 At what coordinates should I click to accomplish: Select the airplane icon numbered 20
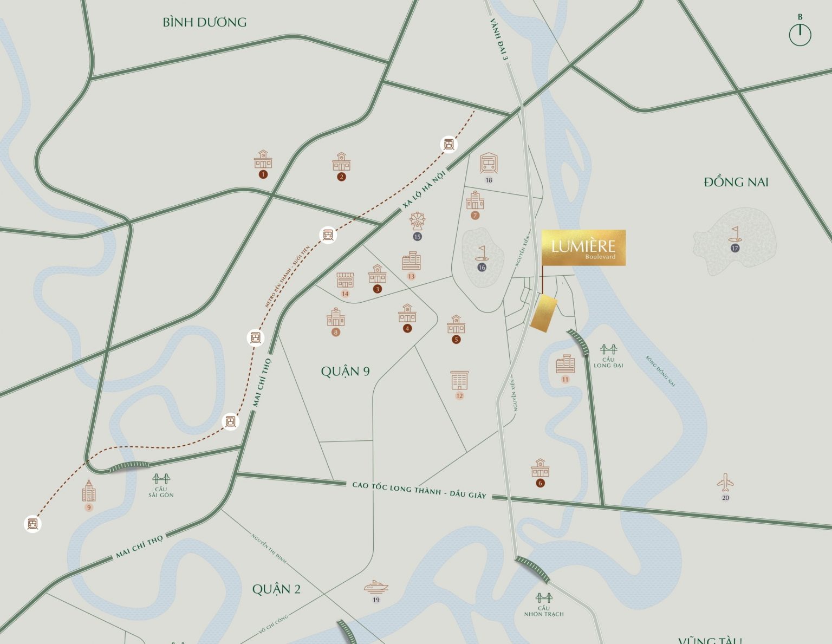[725, 482]
